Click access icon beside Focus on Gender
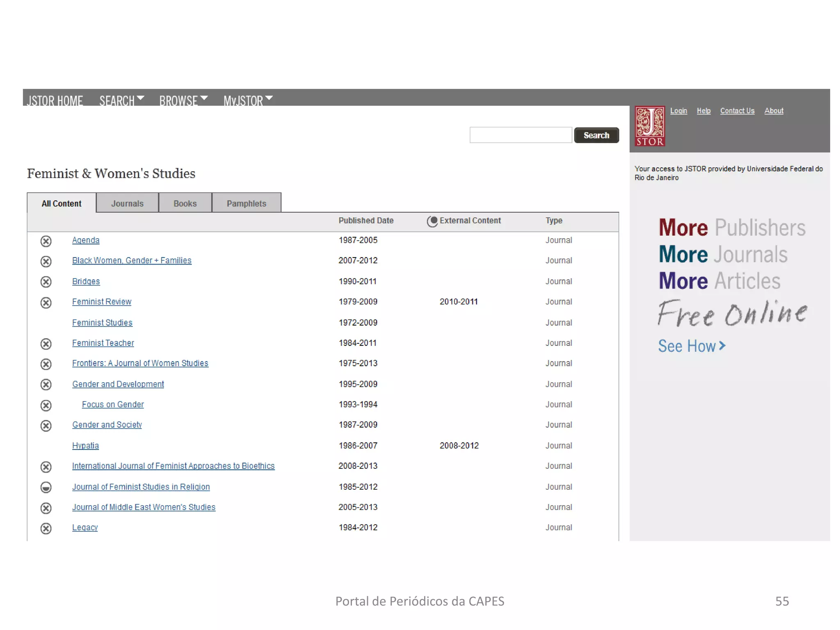The height and width of the screenshot is (630, 840). [46, 405]
